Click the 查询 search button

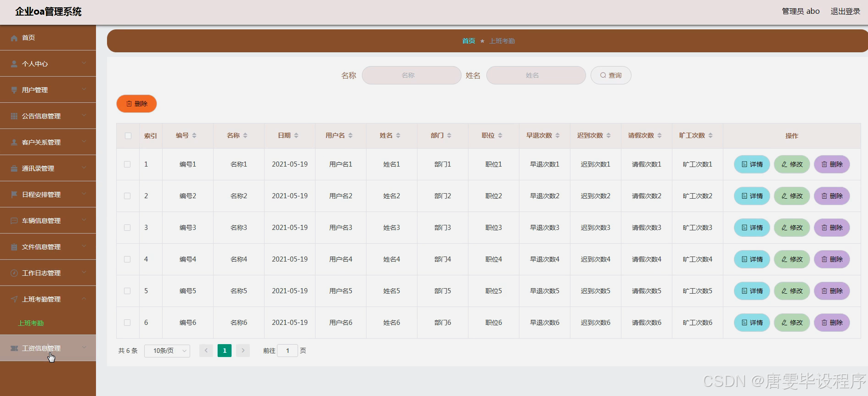[x=611, y=75]
